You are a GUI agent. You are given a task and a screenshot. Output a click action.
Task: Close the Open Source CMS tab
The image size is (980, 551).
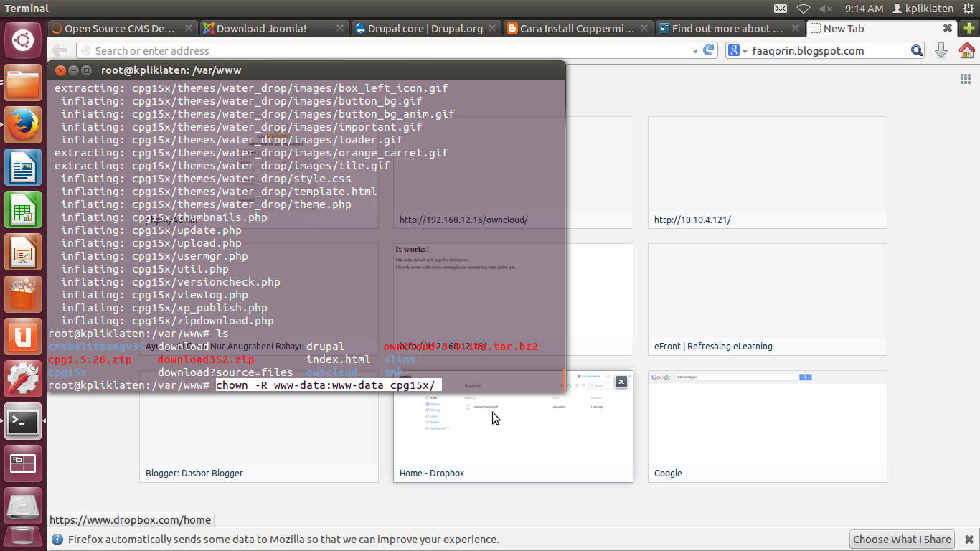click(188, 29)
